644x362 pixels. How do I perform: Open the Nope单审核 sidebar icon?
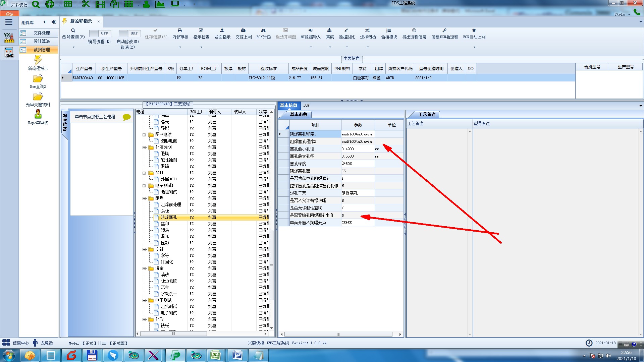pyautogui.click(x=38, y=114)
